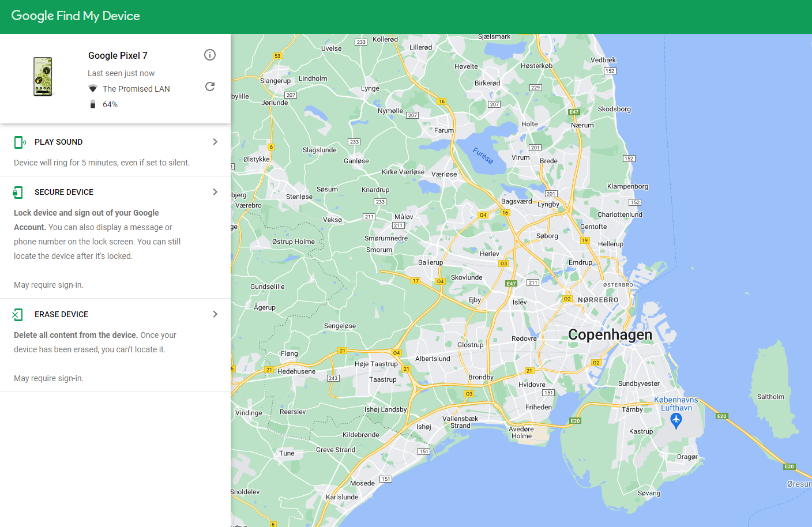
Task: Click the Saltholm island label
Action: coord(770,397)
